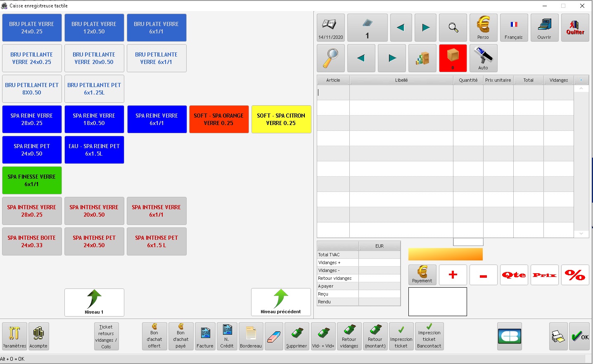The height and width of the screenshot is (364, 593).
Task: Open Paramètres settings
Action: pos(14,336)
